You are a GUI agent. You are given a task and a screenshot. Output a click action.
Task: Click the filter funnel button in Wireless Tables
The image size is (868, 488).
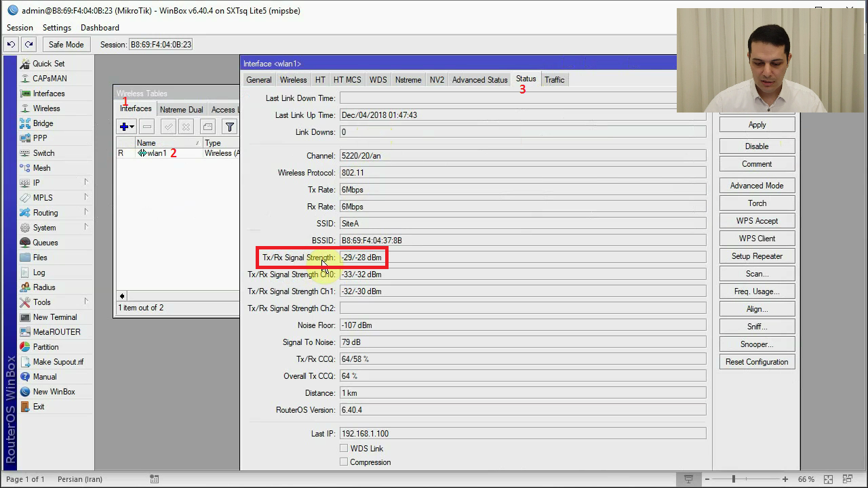coord(230,127)
